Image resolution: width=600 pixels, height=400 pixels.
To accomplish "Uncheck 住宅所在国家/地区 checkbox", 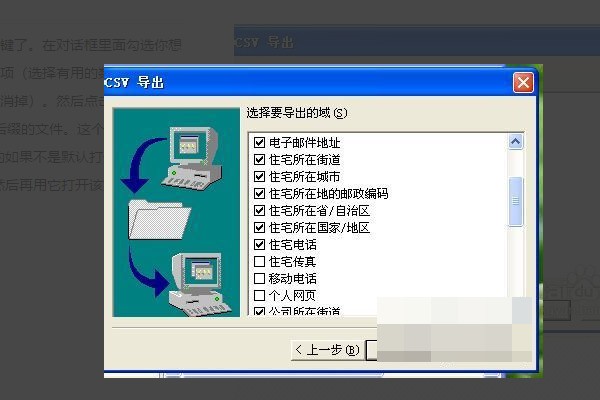I will [x=259, y=227].
